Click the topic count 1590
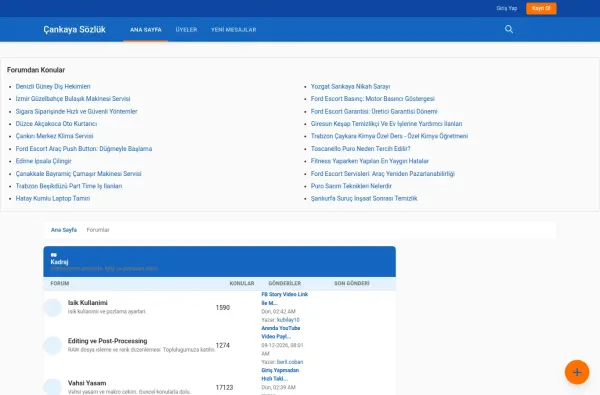 pyautogui.click(x=223, y=307)
